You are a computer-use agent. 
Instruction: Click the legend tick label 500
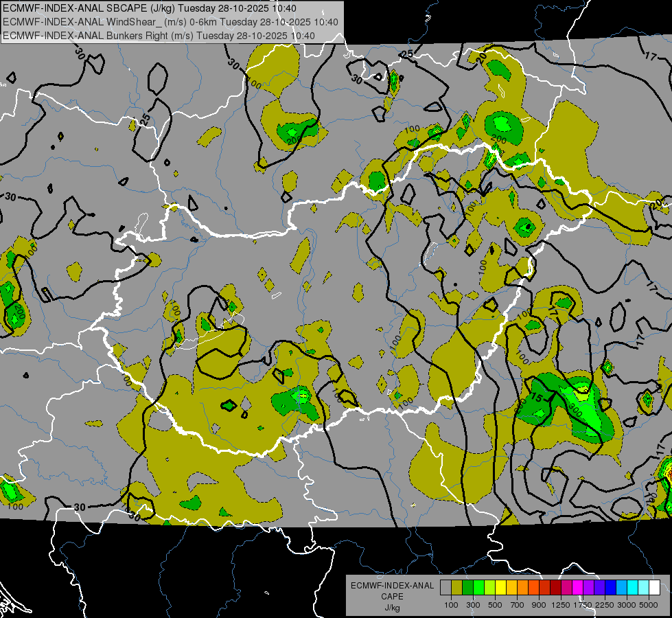pyautogui.click(x=495, y=605)
